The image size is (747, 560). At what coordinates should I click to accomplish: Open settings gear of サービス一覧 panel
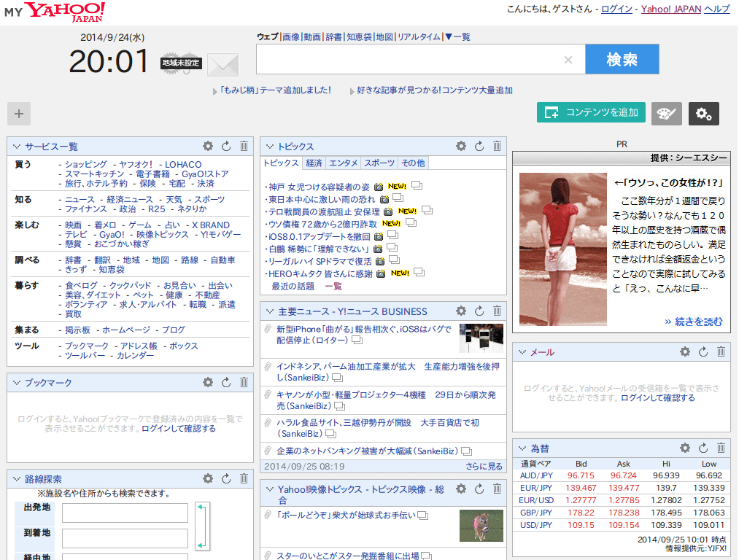[208, 146]
